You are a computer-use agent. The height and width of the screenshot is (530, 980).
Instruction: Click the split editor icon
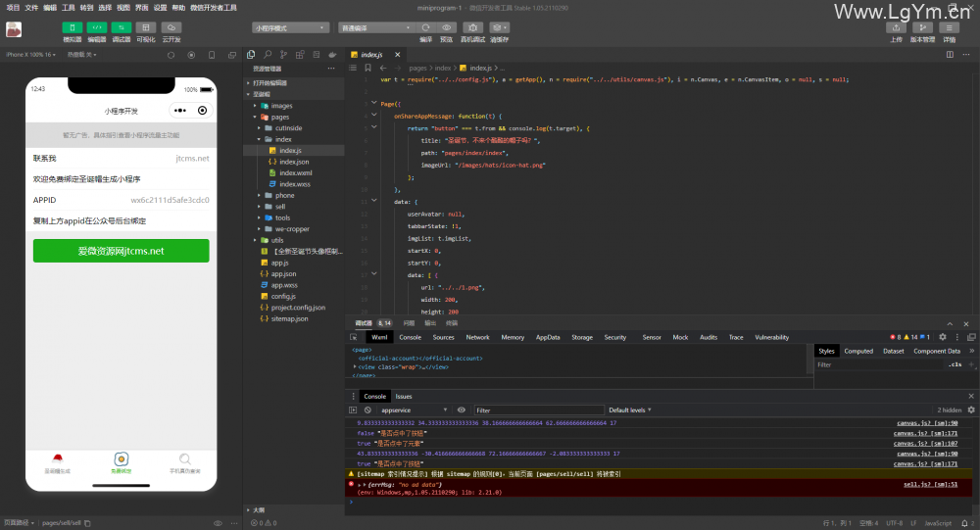coord(950,55)
